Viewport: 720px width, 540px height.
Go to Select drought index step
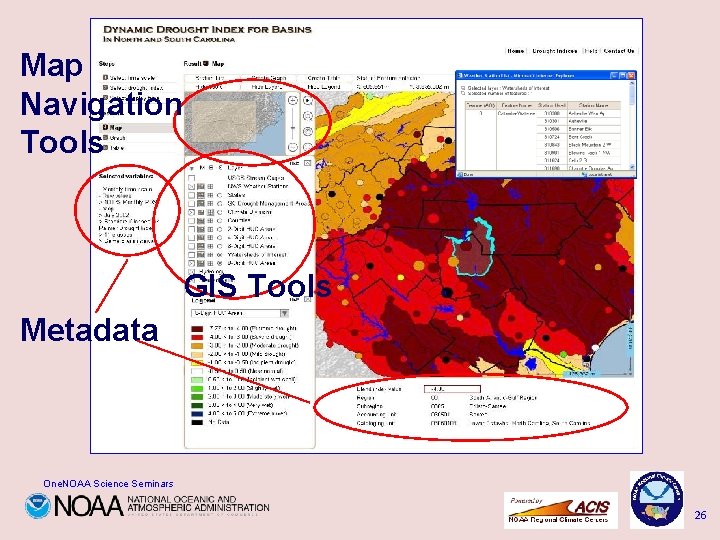coord(133,88)
